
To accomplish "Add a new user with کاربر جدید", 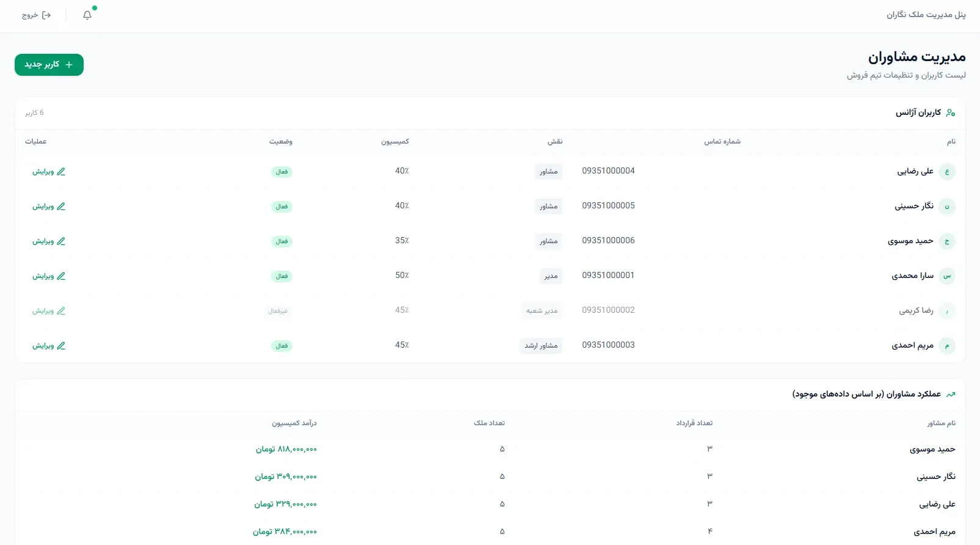I will click(49, 65).
